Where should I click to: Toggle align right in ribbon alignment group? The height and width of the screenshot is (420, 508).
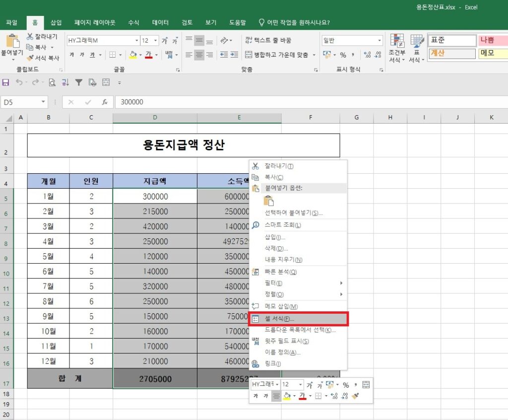(210, 55)
